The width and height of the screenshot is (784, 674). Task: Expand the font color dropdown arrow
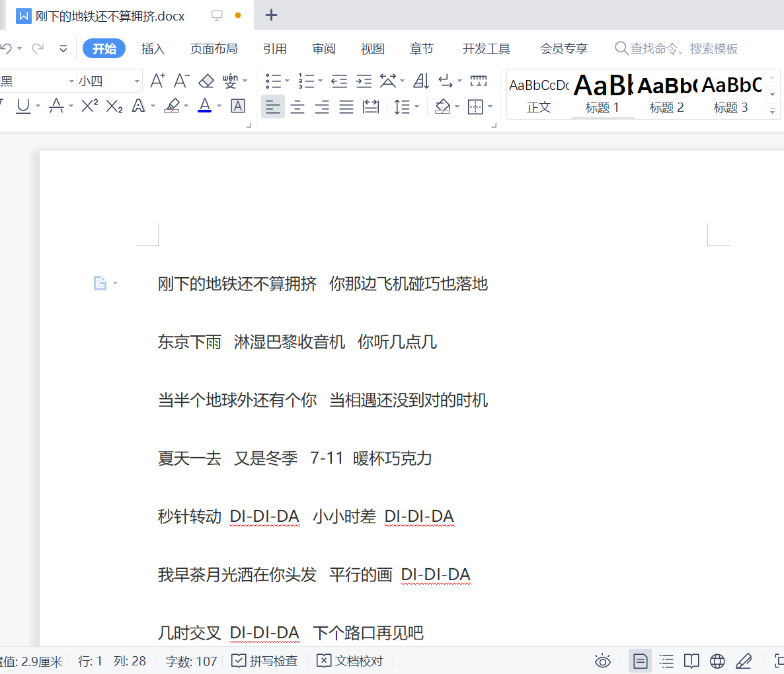point(219,106)
